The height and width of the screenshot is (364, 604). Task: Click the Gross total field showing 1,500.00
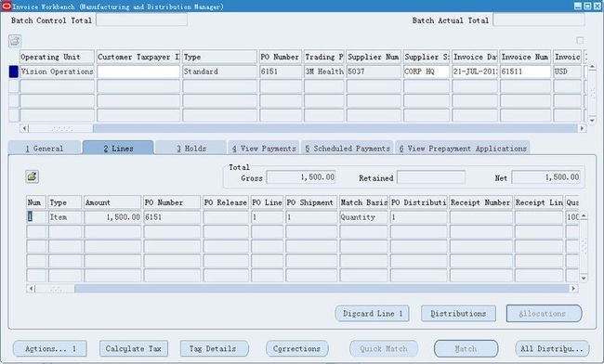click(301, 177)
